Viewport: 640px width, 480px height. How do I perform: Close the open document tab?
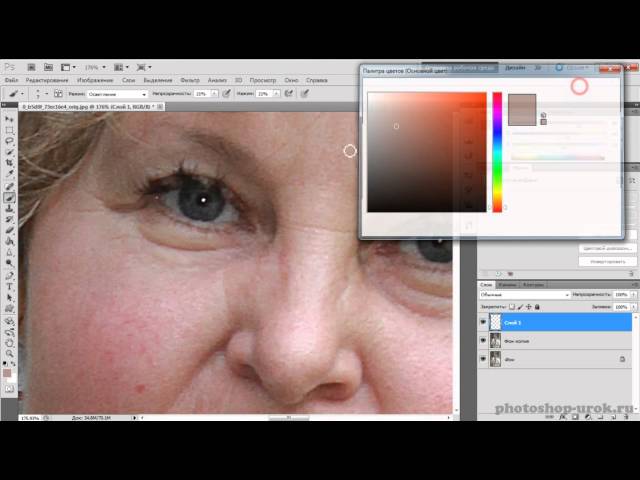(160, 107)
